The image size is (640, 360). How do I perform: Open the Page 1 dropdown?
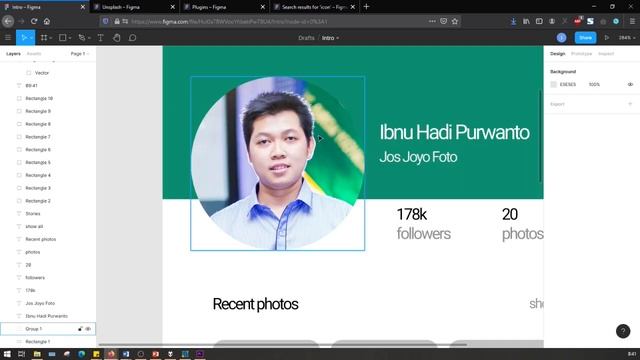pos(80,53)
